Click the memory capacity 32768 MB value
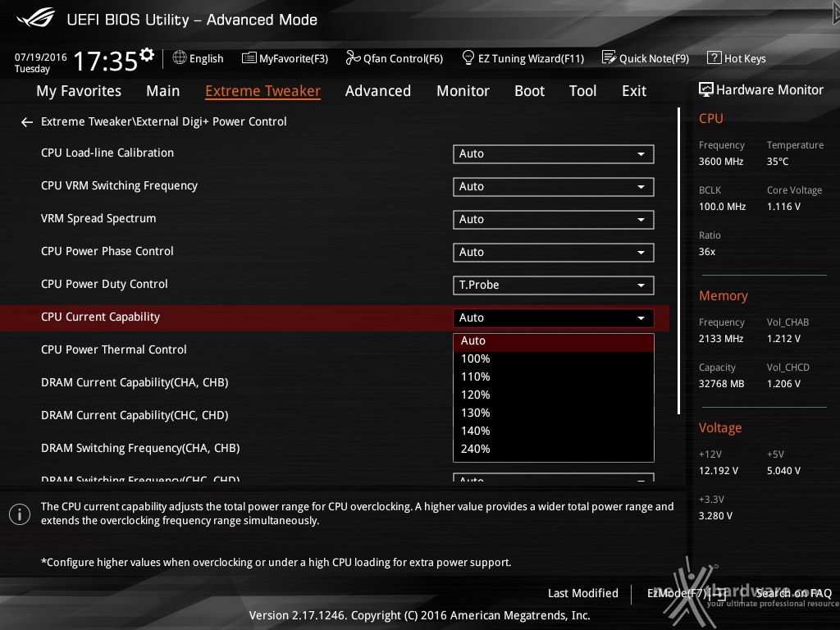 (x=722, y=384)
